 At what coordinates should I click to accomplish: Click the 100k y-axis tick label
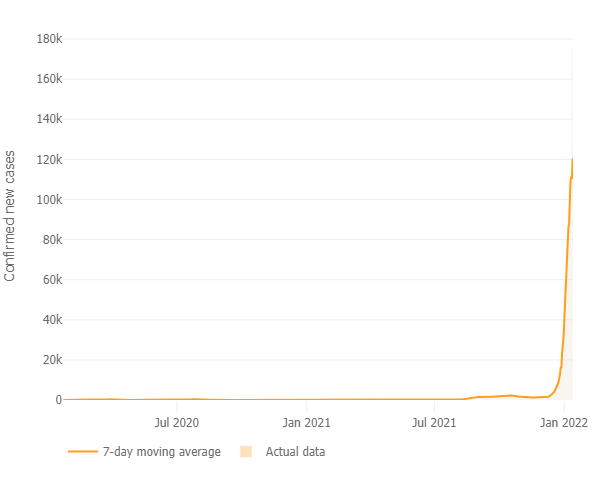49,199
